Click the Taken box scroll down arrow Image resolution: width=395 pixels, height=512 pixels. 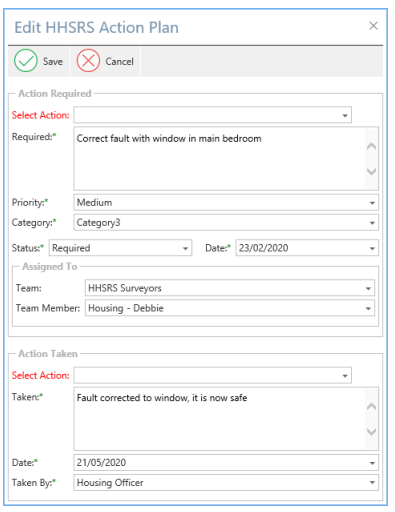coord(371,432)
